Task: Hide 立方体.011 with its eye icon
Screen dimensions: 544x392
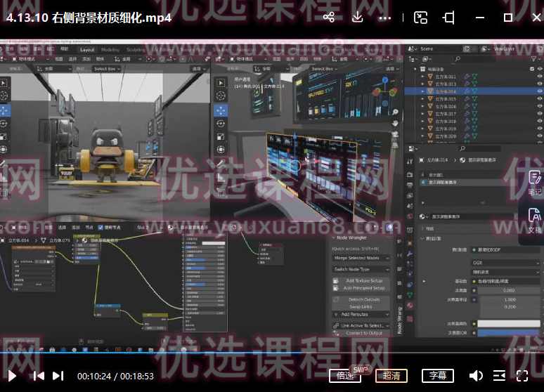Action: 540,77
